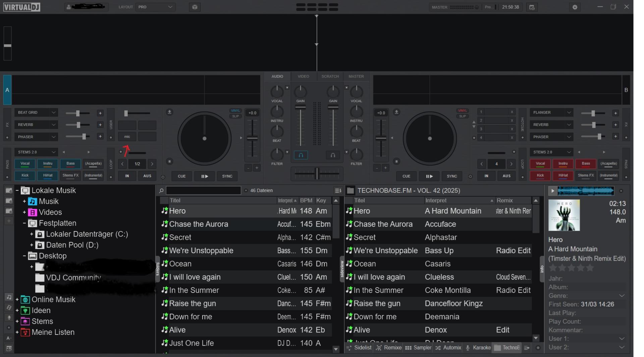Toggle headphone cue for right channel
Viewport: 644px width, 357px height.
pos(333,155)
